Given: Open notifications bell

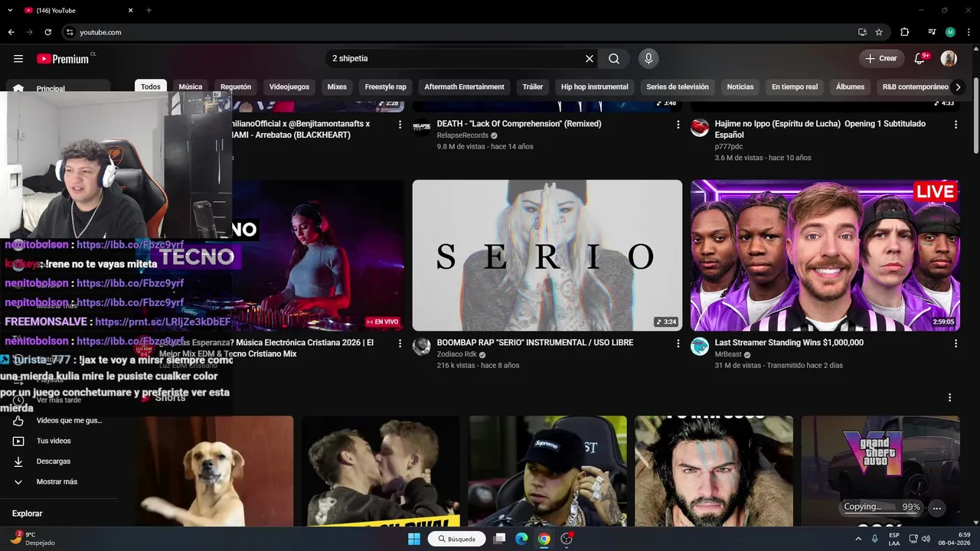Looking at the screenshot, I should [x=920, y=58].
